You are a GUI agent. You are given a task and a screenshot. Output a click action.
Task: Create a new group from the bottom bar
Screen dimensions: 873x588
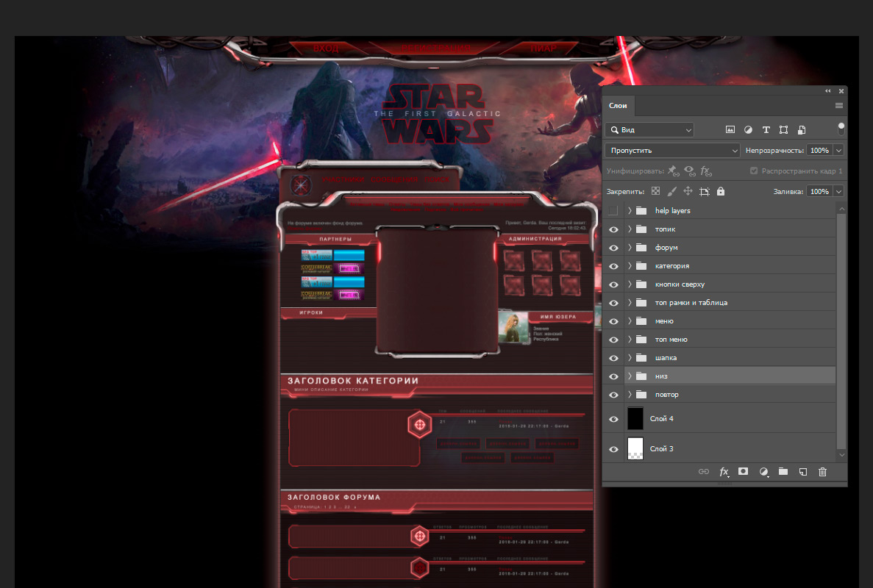coord(783,471)
